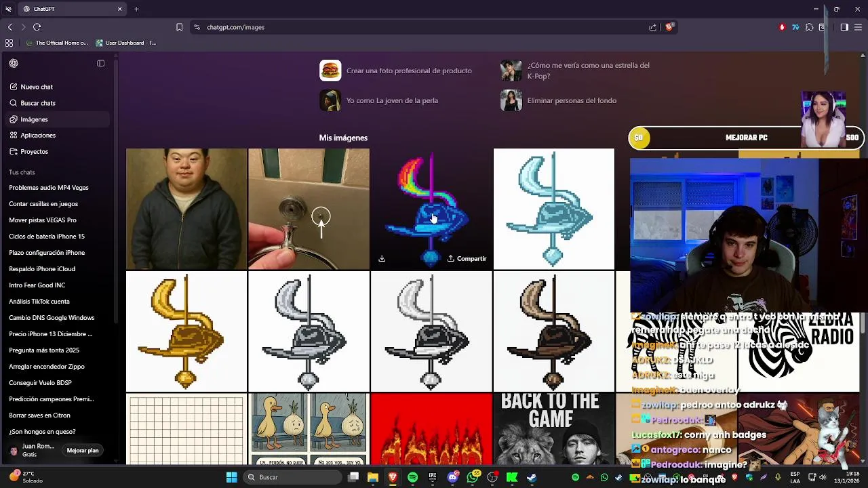Open Epic Games from the taskbar
This screenshot has width=868, height=488.
(x=433, y=477)
